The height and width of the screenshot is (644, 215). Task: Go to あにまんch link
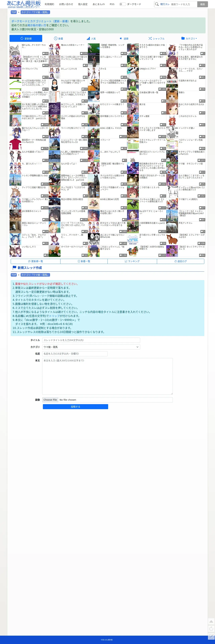pos(99,4)
